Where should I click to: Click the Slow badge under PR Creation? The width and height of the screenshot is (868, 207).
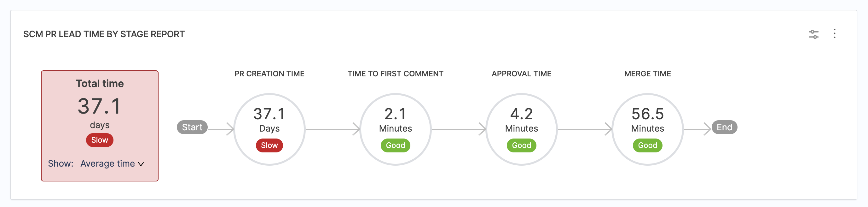(269, 145)
